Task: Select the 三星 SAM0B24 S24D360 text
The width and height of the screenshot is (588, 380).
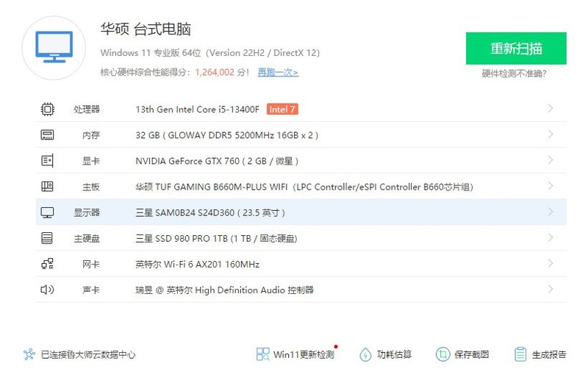Action: (210, 212)
